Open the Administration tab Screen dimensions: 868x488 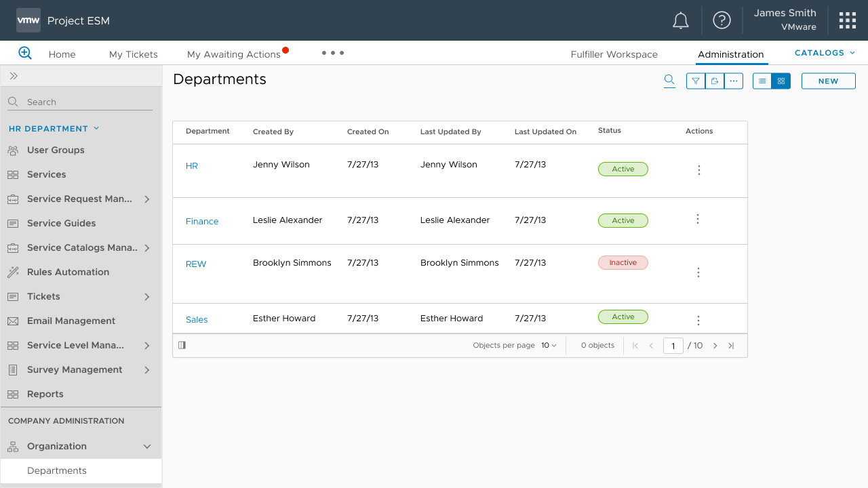click(x=730, y=54)
